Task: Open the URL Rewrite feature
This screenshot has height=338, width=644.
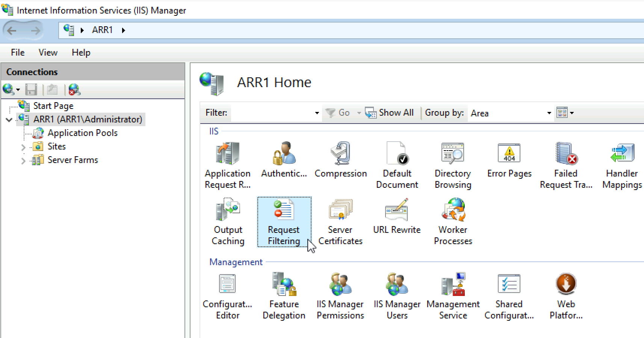Action: click(397, 216)
